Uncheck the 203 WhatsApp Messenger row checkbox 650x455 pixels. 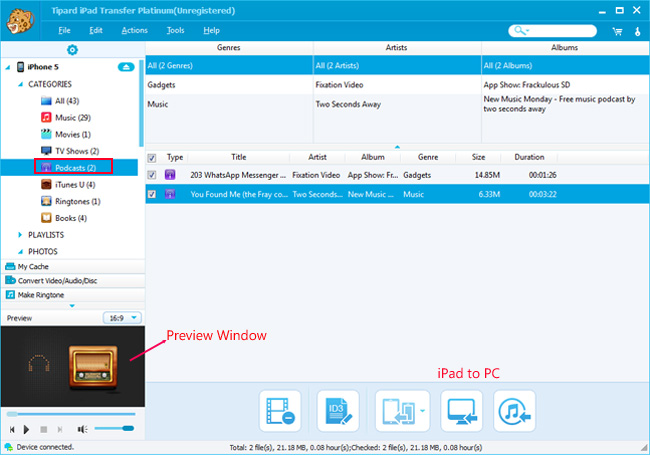(152, 175)
